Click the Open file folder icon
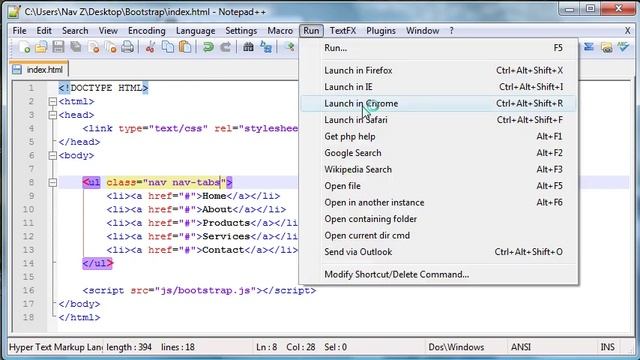640x360 pixels. (41, 47)
